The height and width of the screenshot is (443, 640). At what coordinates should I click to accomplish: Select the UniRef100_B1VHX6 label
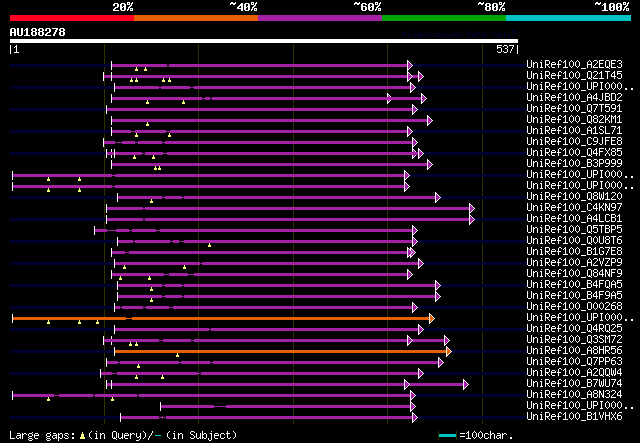[x=574, y=417]
